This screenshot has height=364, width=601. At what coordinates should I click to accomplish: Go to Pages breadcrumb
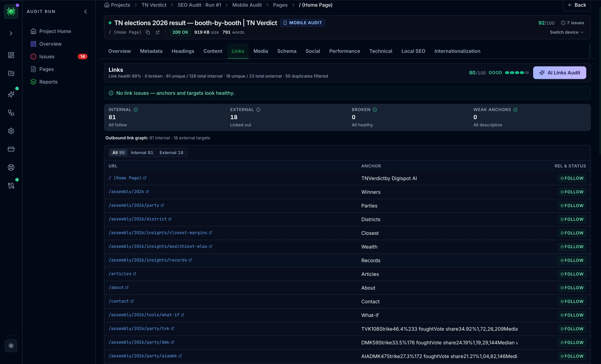[280, 5]
